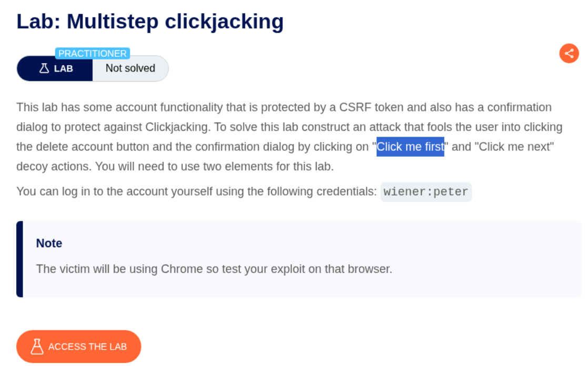Screen dimensions: 588x366
Task: Click the "LAB" text in the dark badge
Action: (x=64, y=68)
